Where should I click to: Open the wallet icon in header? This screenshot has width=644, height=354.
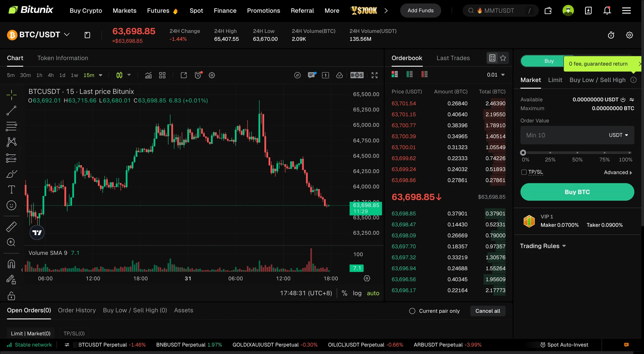pyautogui.click(x=548, y=11)
